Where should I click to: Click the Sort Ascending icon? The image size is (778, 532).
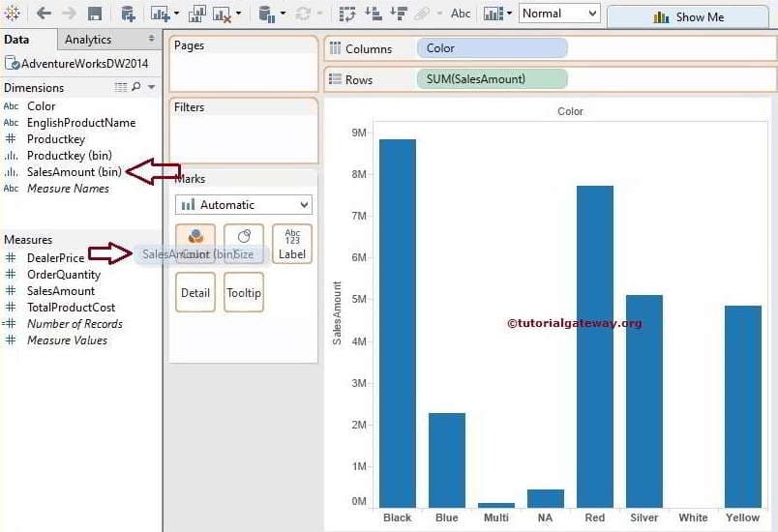374,14
